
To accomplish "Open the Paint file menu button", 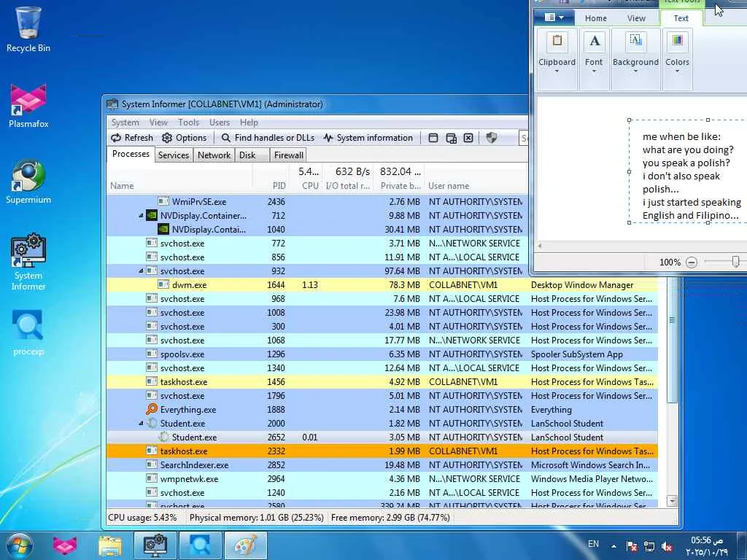I will pyautogui.click(x=554, y=17).
